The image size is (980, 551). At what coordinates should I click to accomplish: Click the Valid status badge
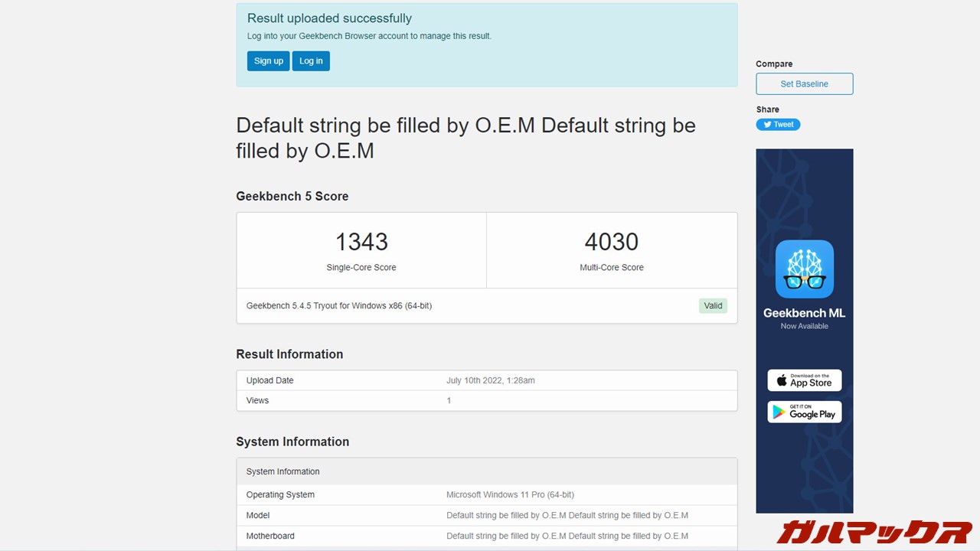pos(713,306)
